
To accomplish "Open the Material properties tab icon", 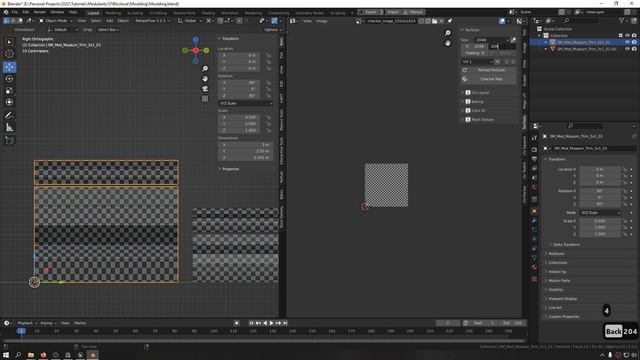I will pyautogui.click(x=534, y=267).
